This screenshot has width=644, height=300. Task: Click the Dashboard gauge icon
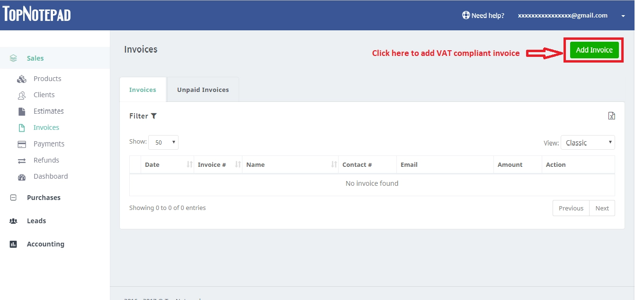[x=22, y=177]
